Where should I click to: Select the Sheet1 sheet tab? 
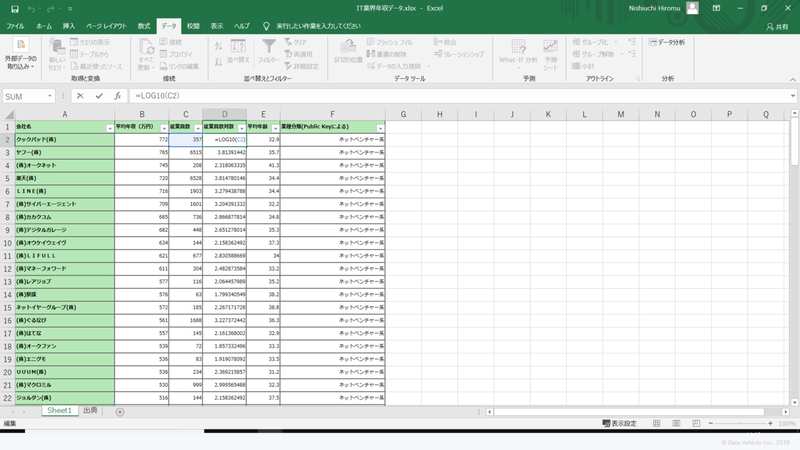coord(60,411)
